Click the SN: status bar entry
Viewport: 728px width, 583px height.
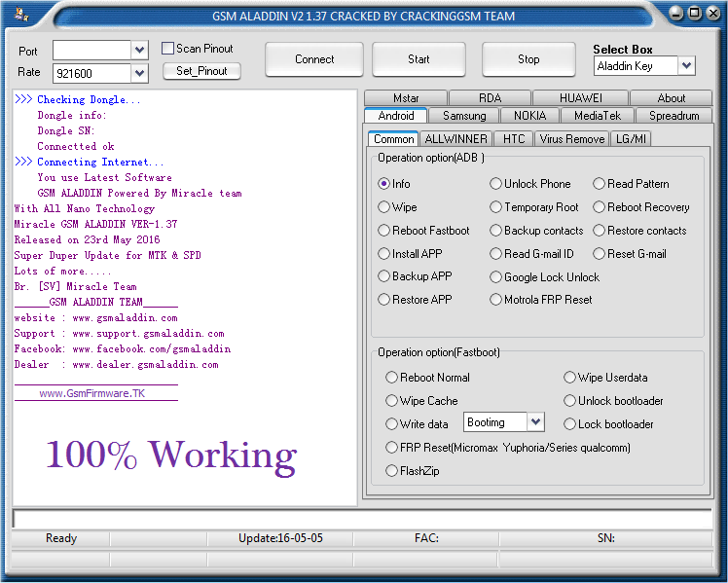(x=606, y=538)
